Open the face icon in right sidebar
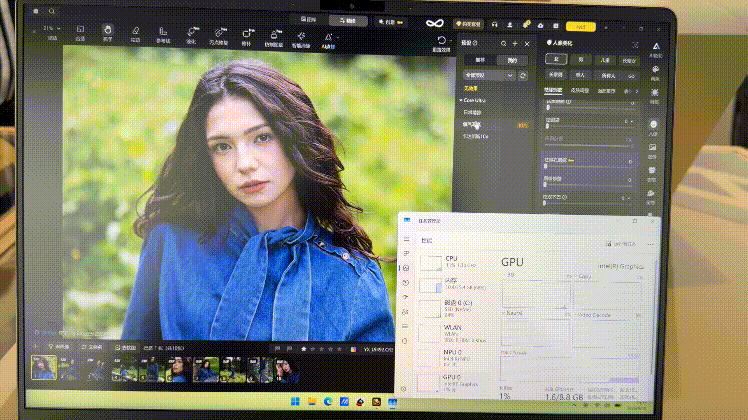The height and width of the screenshot is (420, 748). coord(654,125)
